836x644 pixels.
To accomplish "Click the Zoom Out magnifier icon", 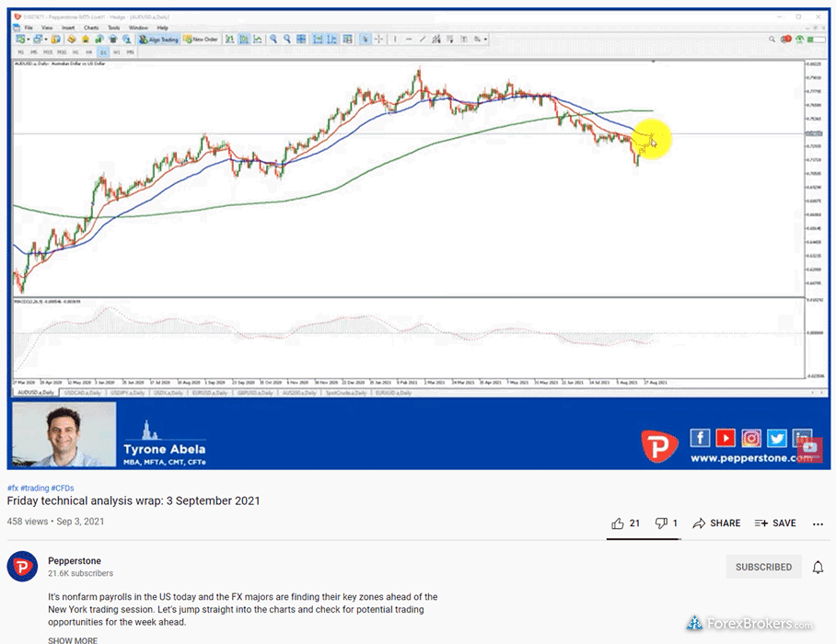I will pos(287,40).
